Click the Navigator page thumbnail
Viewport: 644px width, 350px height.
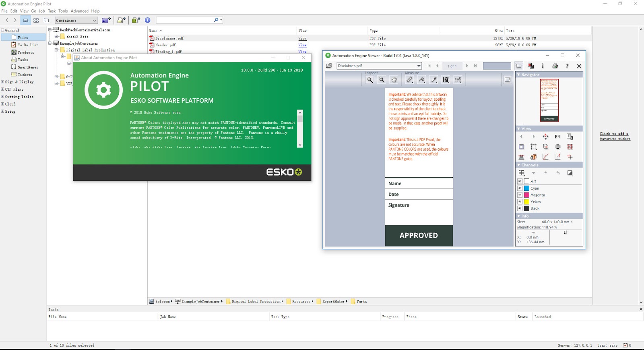click(549, 100)
